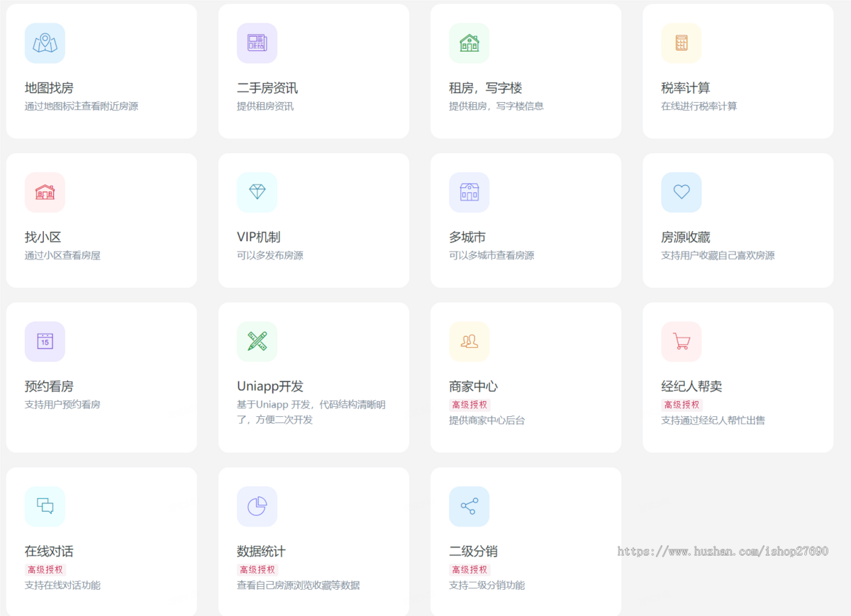The height and width of the screenshot is (616, 851).
Task: Click the description 支持二级分销功能
Action: click(x=486, y=586)
